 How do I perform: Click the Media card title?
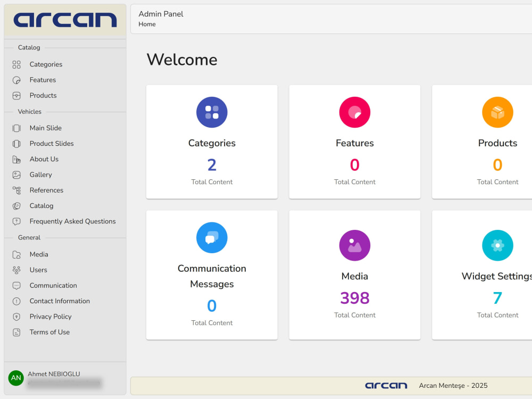click(354, 276)
